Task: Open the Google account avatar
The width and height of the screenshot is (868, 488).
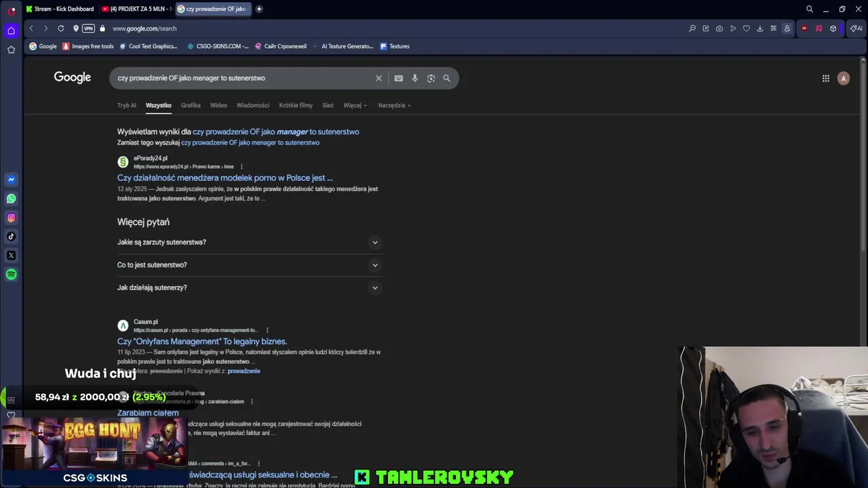Action: coord(844,79)
